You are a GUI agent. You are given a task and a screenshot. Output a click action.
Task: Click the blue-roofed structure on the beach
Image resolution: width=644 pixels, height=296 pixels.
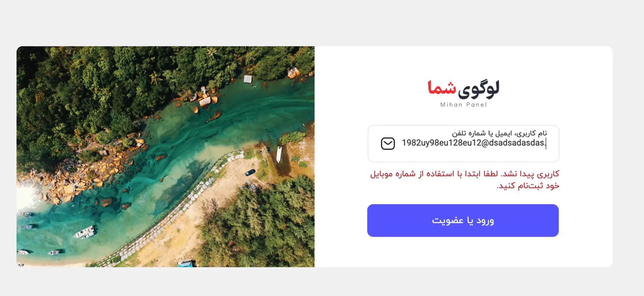coord(185,264)
